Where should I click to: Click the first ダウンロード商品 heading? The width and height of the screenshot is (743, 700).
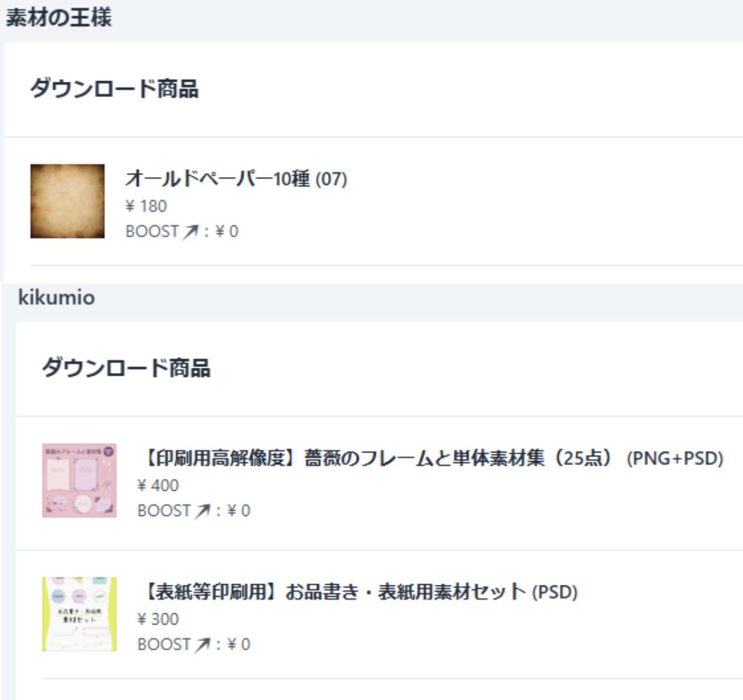[114, 89]
